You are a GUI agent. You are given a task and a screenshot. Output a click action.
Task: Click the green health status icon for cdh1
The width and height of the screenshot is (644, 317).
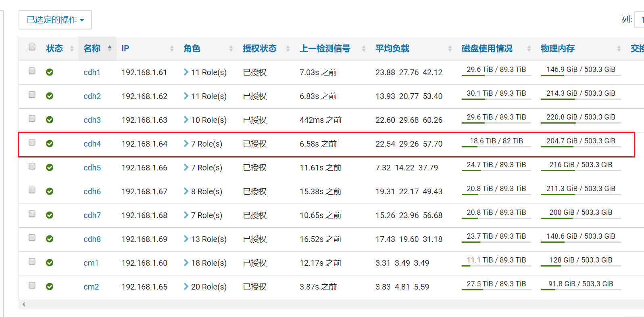(x=50, y=72)
